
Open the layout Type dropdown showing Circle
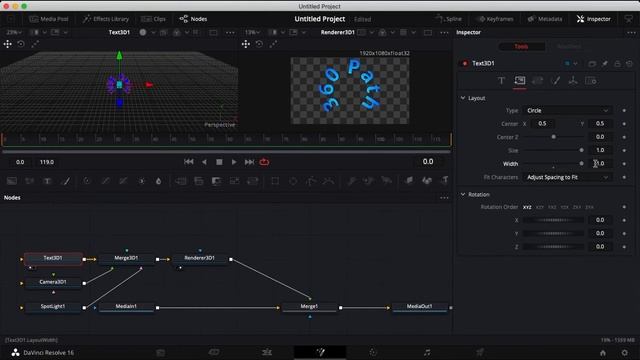pyautogui.click(x=567, y=111)
